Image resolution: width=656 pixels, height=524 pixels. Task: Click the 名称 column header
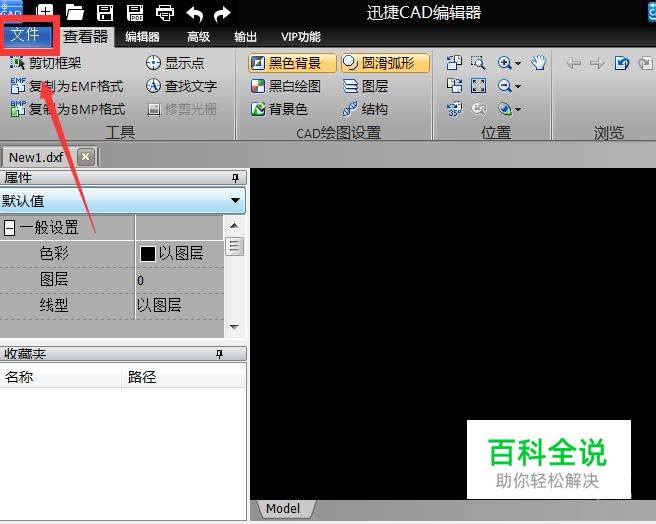tap(61, 377)
